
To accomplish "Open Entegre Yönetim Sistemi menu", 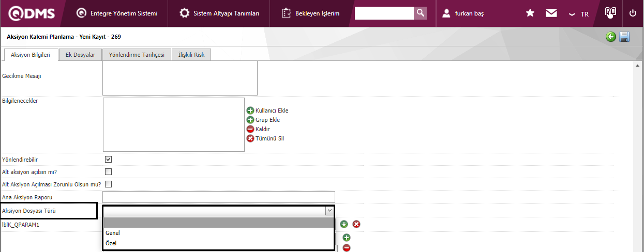I will click(x=117, y=13).
